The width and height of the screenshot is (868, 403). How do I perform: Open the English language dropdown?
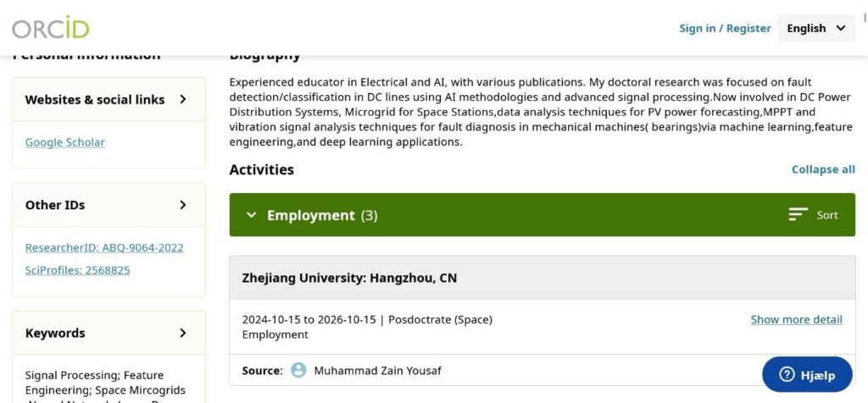pyautogui.click(x=815, y=28)
